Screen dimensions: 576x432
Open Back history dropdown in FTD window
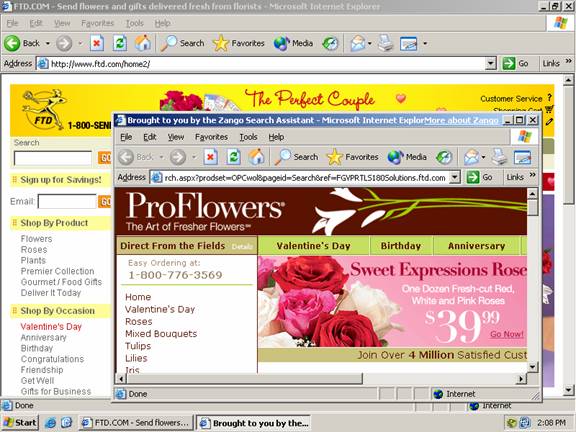click(x=47, y=43)
